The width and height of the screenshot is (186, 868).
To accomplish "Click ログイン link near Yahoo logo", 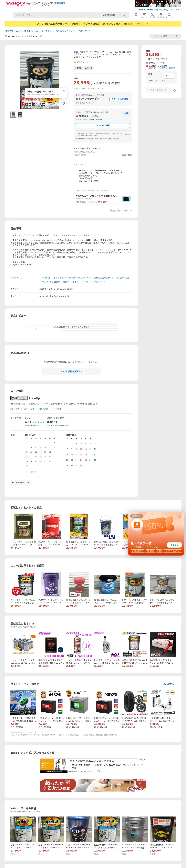I will (x=45, y=5).
